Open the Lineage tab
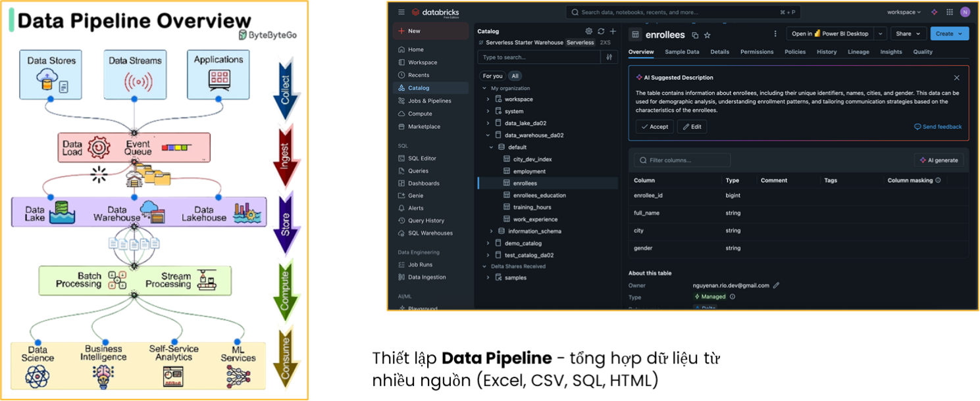The height and width of the screenshot is (401, 980). click(858, 52)
